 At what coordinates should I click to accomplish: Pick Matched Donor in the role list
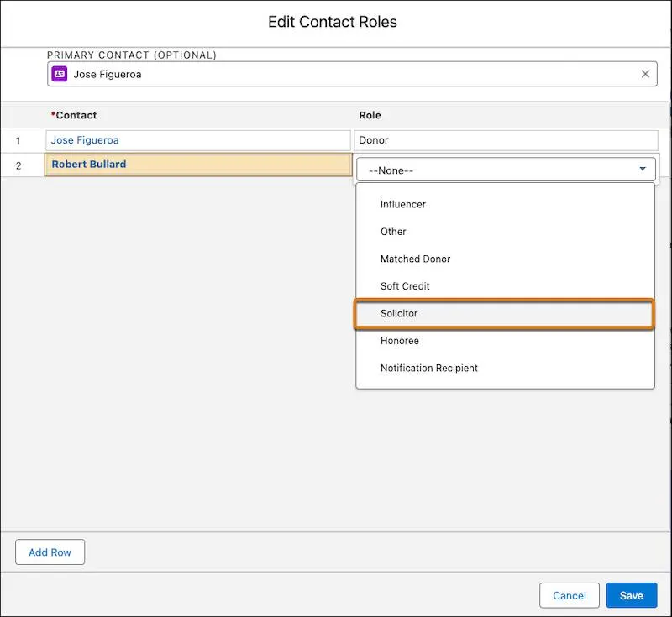click(x=506, y=259)
